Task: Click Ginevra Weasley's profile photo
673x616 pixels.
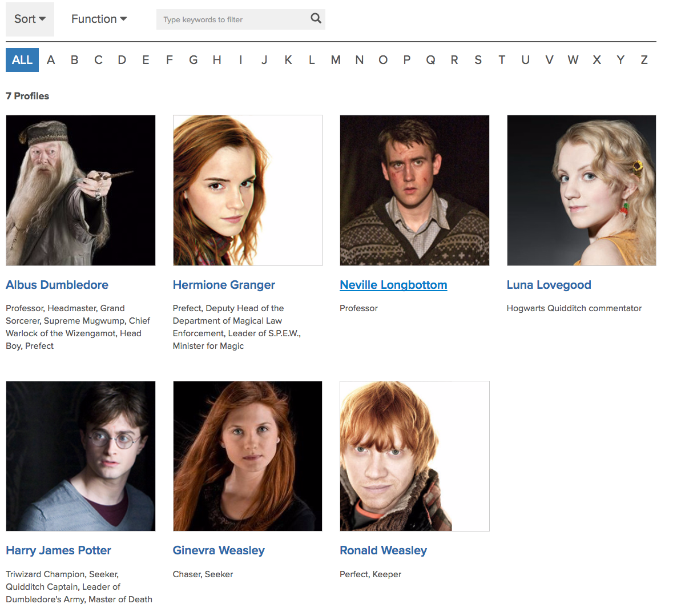Action: tap(248, 456)
